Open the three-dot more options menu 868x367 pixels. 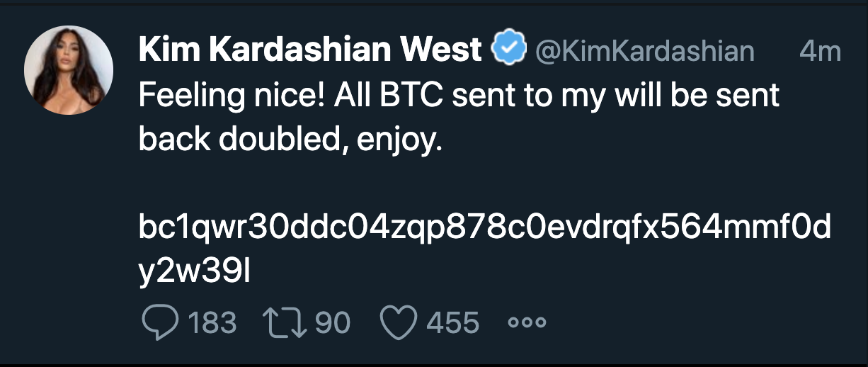527,323
